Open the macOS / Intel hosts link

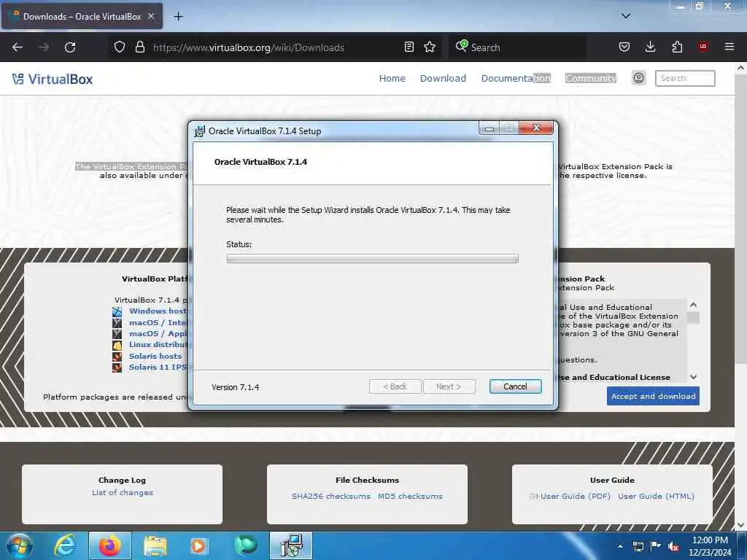click(158, 322)
